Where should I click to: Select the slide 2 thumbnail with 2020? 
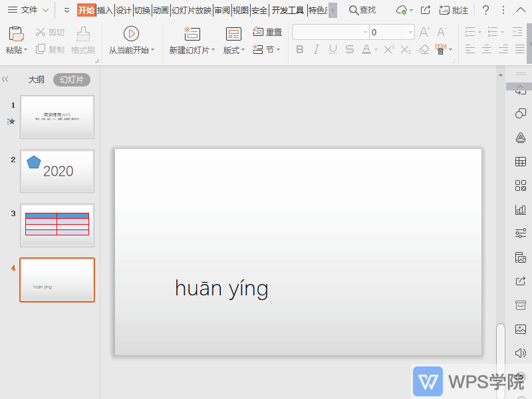click(x=57, y=171)
